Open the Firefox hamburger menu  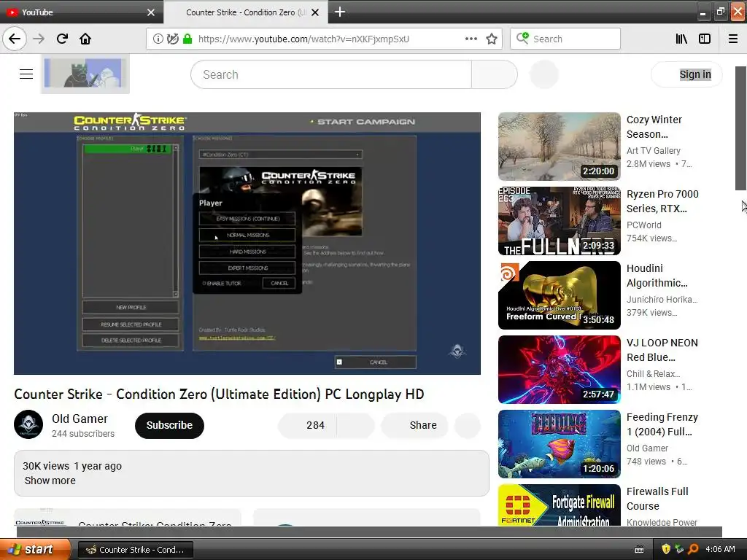733,39
